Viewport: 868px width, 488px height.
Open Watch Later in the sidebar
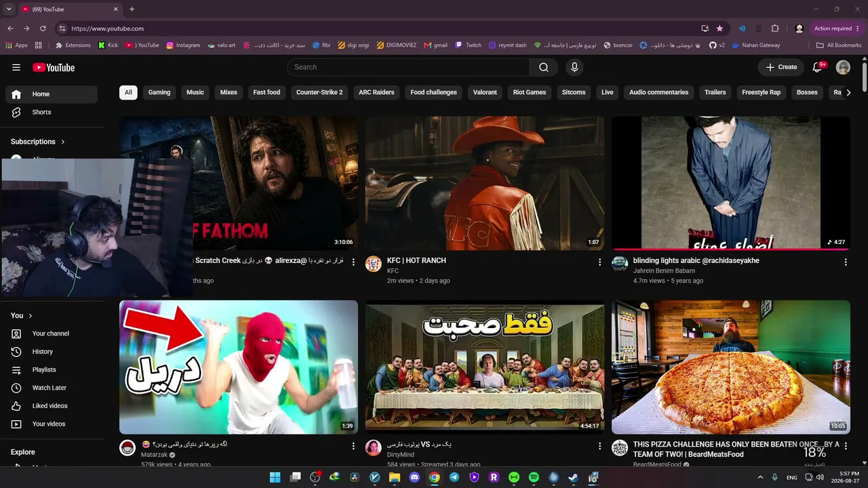click(x=52, y=388)
